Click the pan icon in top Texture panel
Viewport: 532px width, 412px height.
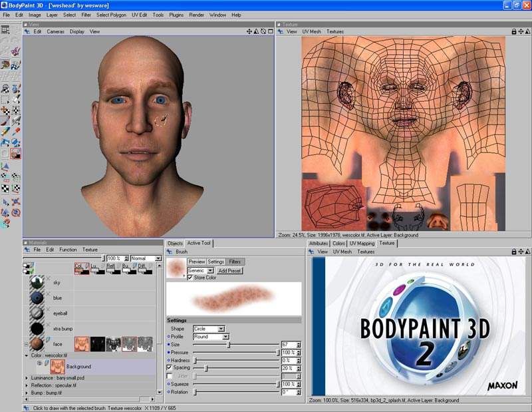coord(521,31)
